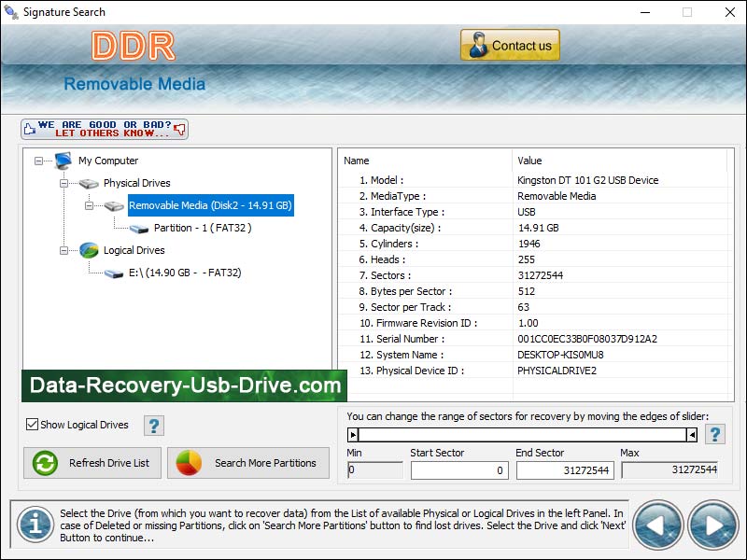Click the Partition - 1 drive icon
Screen dimensions: 747x560
139,229
